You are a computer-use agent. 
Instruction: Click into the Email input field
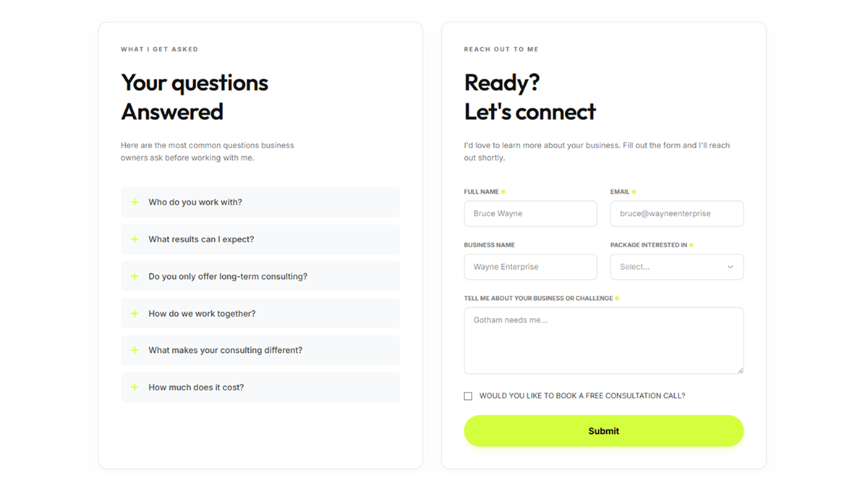click(x=676, y=214)
